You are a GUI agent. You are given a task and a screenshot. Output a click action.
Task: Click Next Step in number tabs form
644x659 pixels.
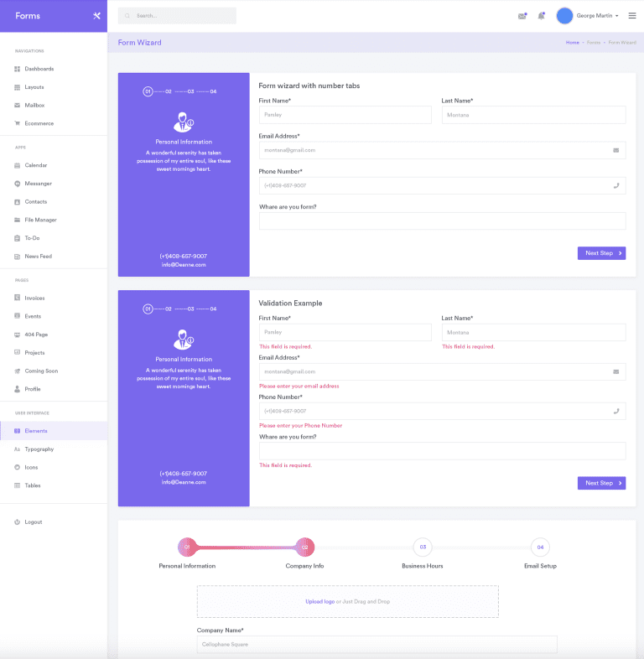click(x=601, y=253)
